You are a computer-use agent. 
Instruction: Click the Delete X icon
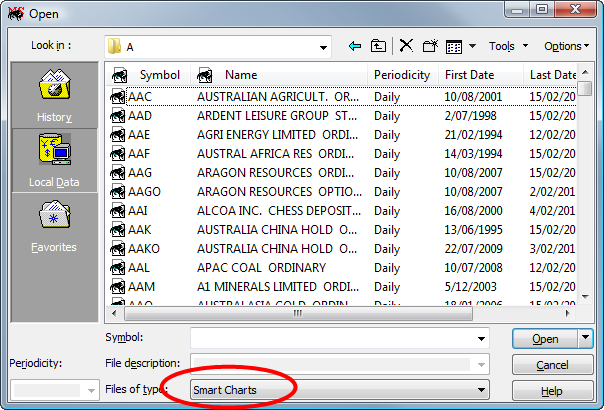pyautogui.click(x=406, y=46)
